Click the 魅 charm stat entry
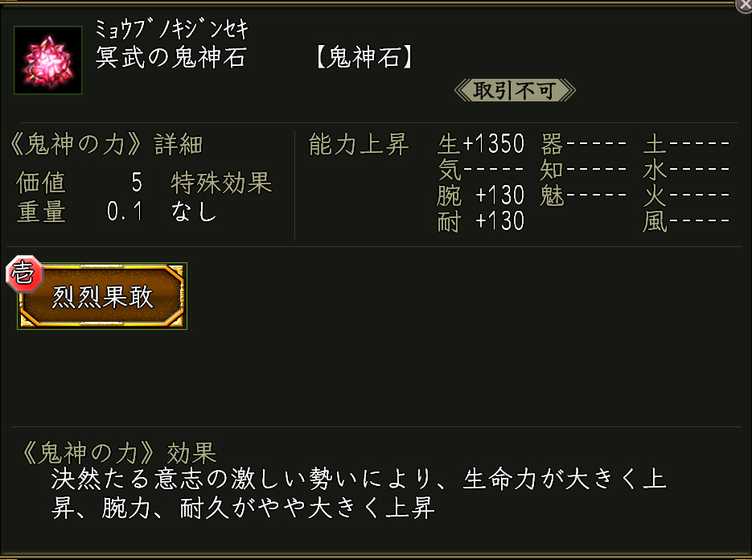Image resolution: width=752 pixels, height=560 pixels. tap(584, 196)
